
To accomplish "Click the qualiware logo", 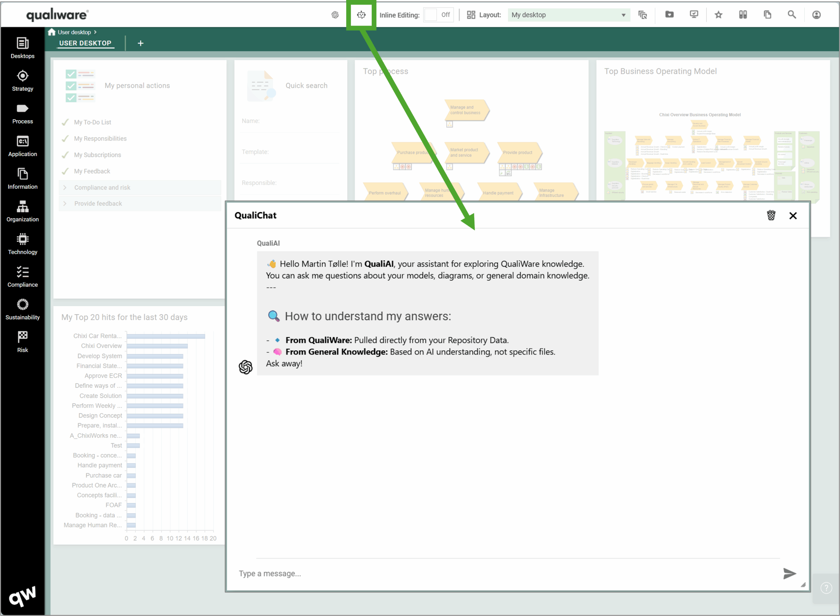I will (57, 15).
